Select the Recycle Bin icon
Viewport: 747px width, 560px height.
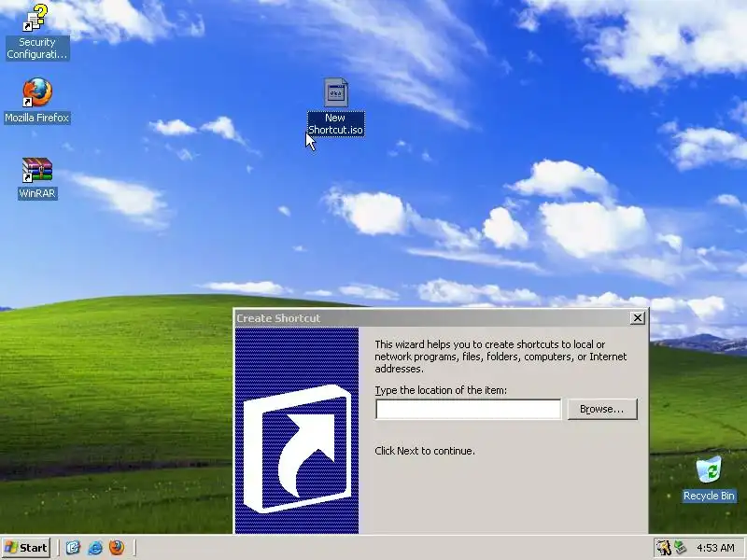tap(709, 479)
